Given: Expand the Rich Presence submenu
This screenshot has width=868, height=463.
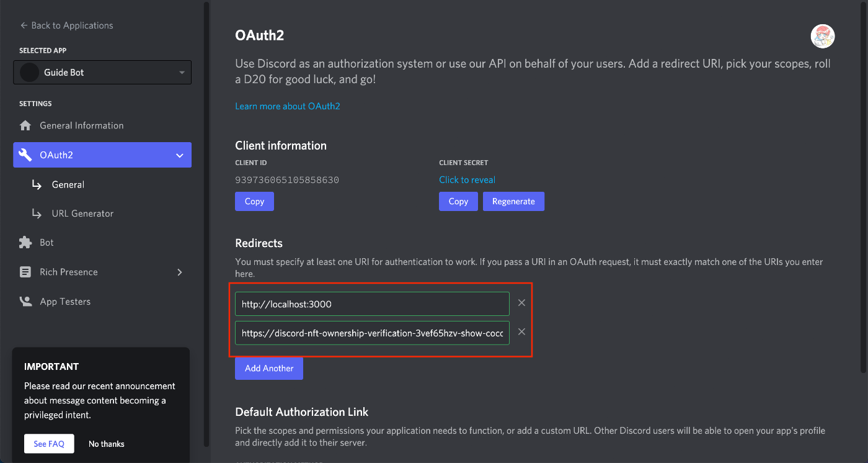Looking at the screenshot, I should pyautogui.click(x=180, y=272).
